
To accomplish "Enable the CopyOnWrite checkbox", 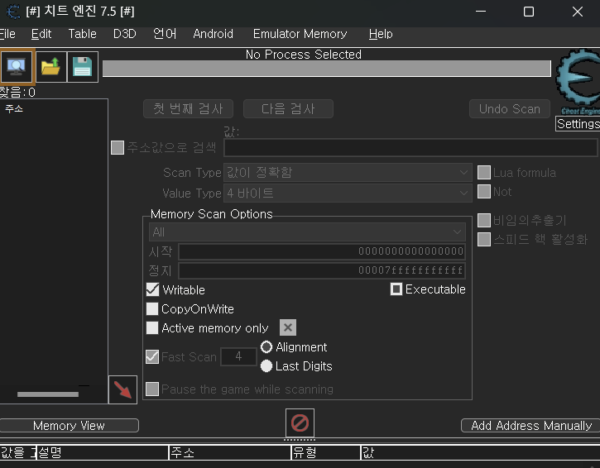I will (x=152, y=309).
